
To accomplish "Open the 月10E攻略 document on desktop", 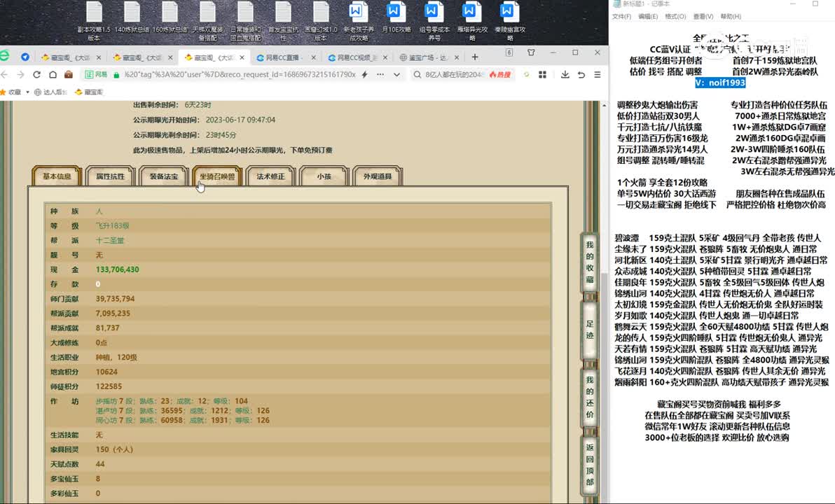I will [394, 20].
